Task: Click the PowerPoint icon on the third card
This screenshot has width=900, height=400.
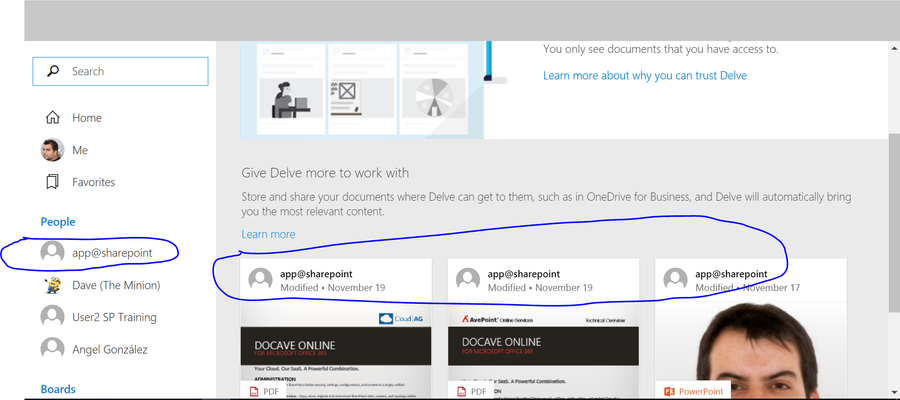Action: tap(669, 391)
